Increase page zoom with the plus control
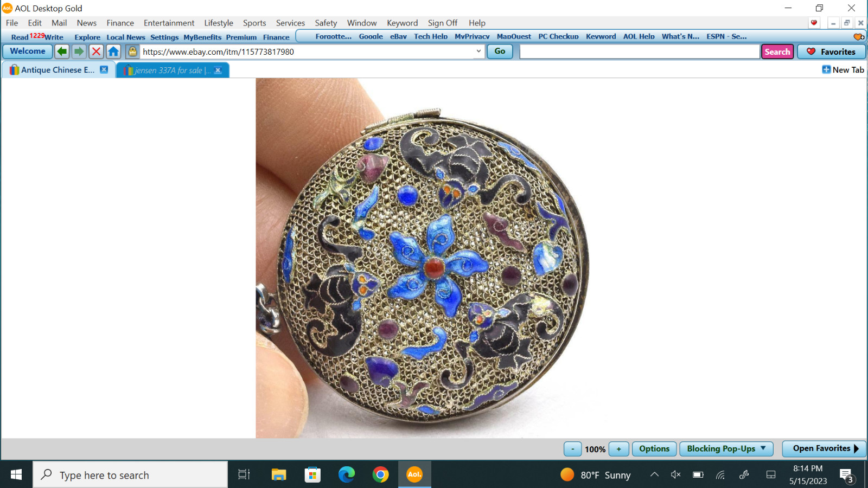Image resolution: width=868 pixels, height=488 pixels. point(618,449)
